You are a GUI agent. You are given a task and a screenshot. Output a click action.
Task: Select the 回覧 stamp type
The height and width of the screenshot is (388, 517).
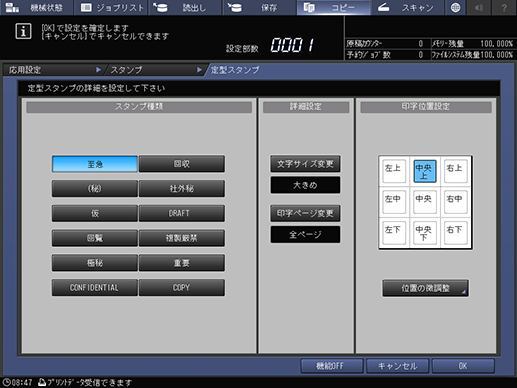click(x=95, y=238)
